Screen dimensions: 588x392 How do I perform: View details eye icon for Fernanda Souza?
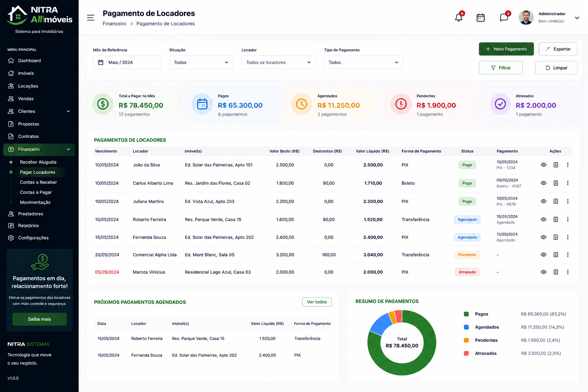[x=543, y=237]
